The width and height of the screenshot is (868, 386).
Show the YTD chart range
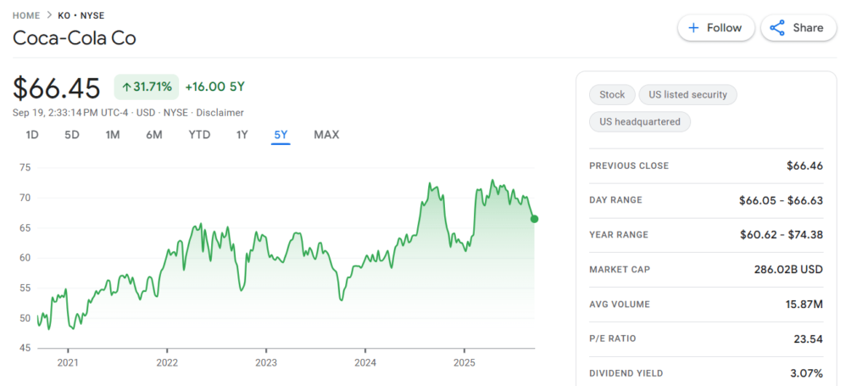tap(199, 135)
